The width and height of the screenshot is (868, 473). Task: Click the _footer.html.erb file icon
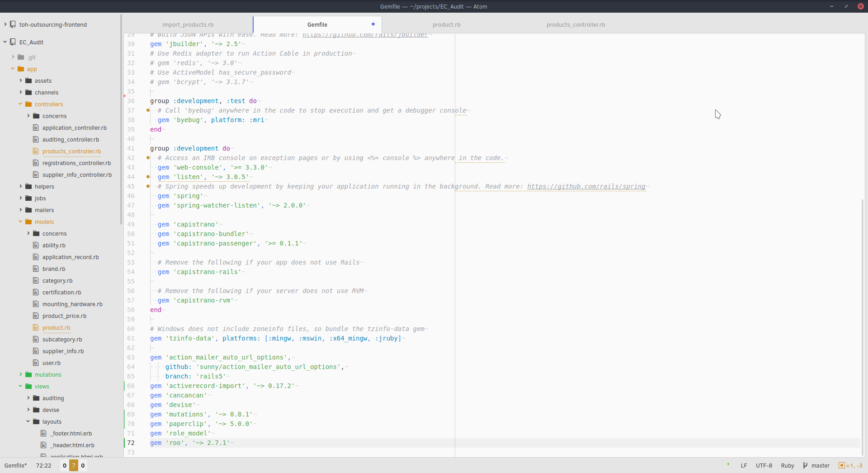[43, 433]
